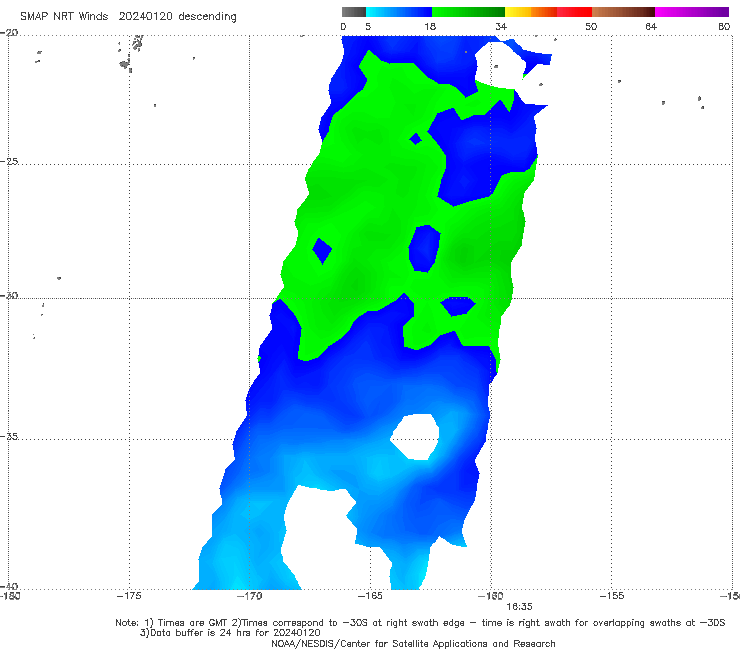The height and width of the screenshot is (650, 740).
Task: Click the swath time stamp '16:35'
Action: point(519,607)
